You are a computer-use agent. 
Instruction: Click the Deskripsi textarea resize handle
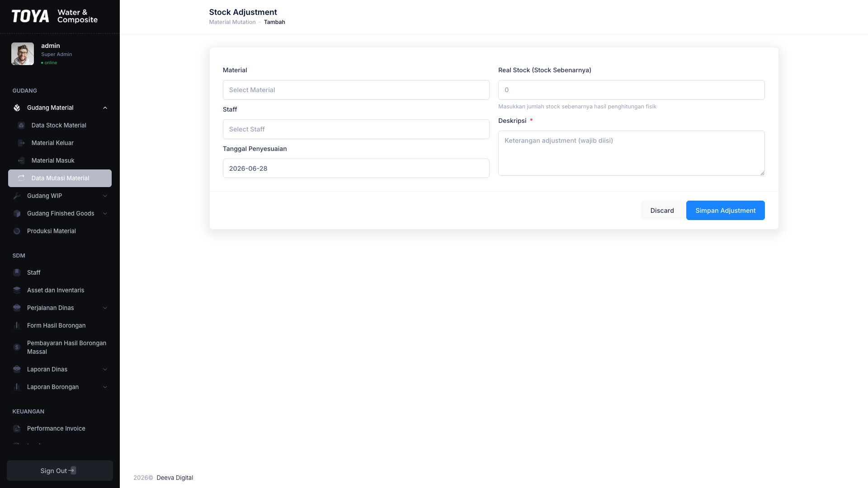click(762, 173)
